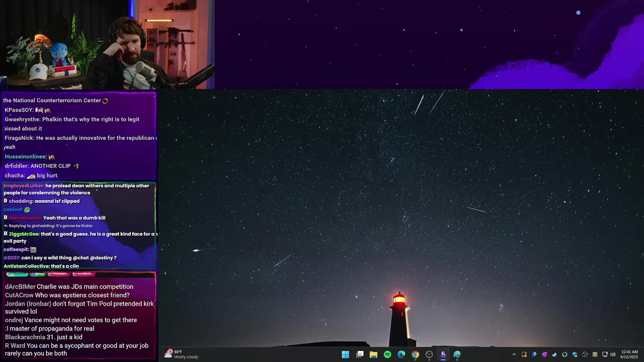This screenshot has width=644, height=362.
Task: Click the dArcBIMer chat message
Action: point(69,287)
